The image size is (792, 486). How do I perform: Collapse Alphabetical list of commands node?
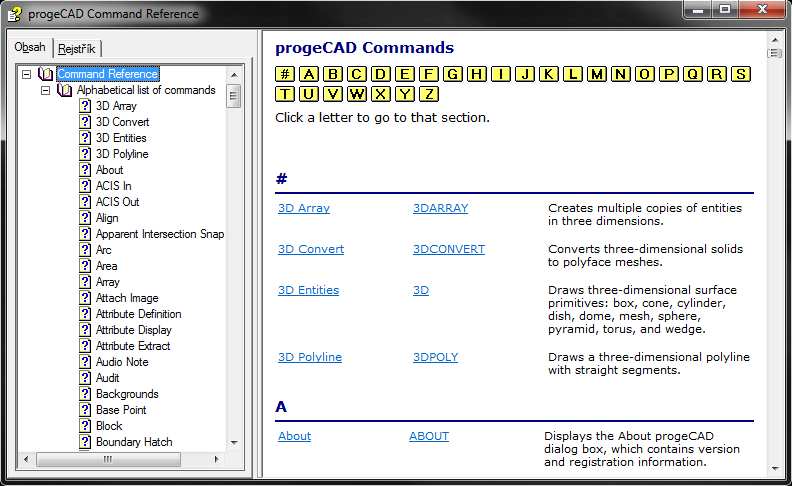[x=45, y=90]
